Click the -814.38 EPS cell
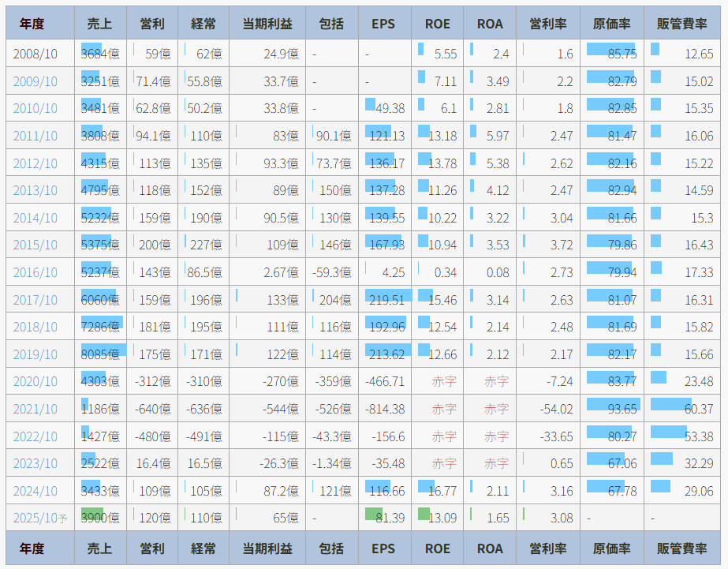This screenshot has height=569, width=728. tap(384, 409)
